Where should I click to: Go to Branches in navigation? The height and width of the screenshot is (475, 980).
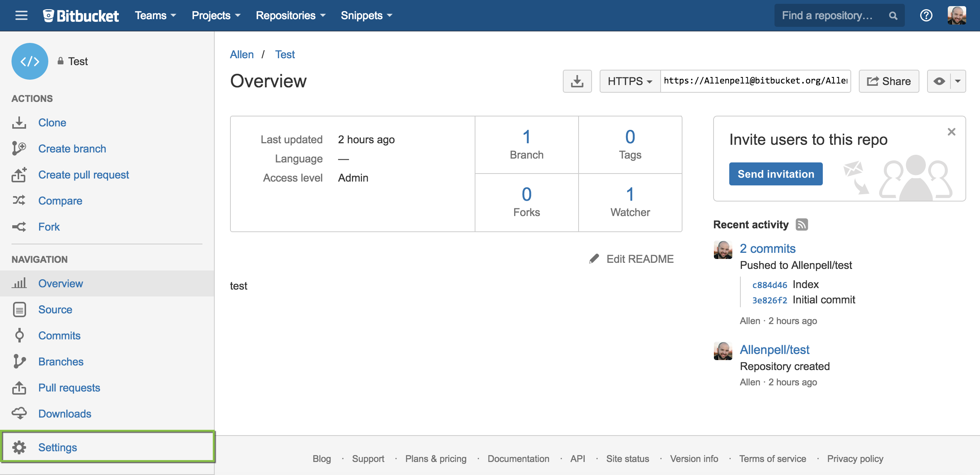tap(61, 362)
